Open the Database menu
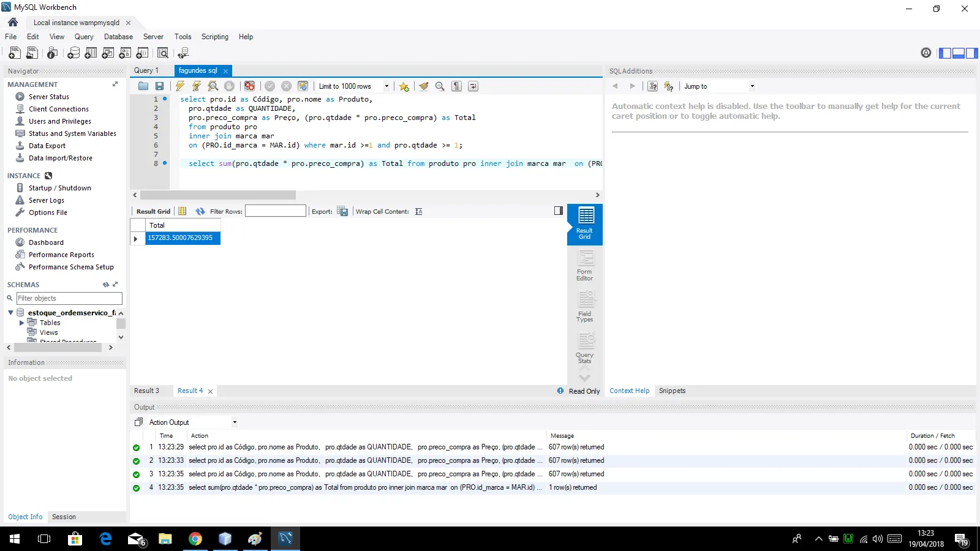Image resolution: width=980 pixels, height=551 pixels. pyautogui.click(x=118, y=37)
